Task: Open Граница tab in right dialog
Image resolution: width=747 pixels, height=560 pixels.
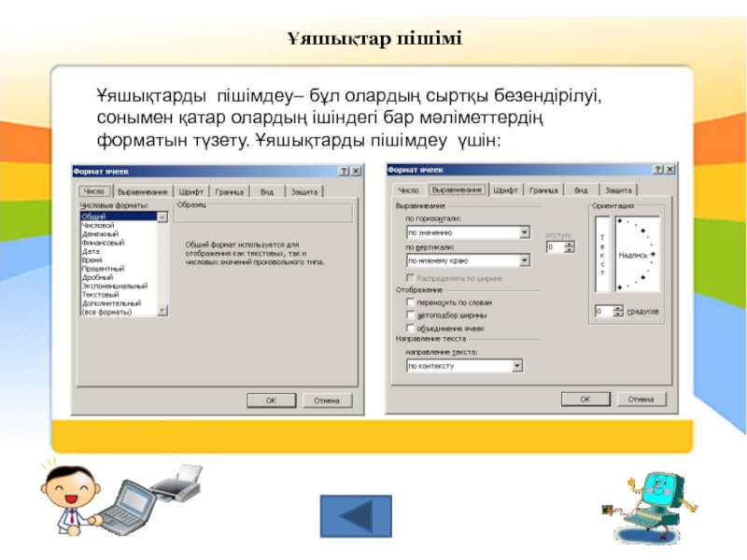Action: tap(543, 190)
